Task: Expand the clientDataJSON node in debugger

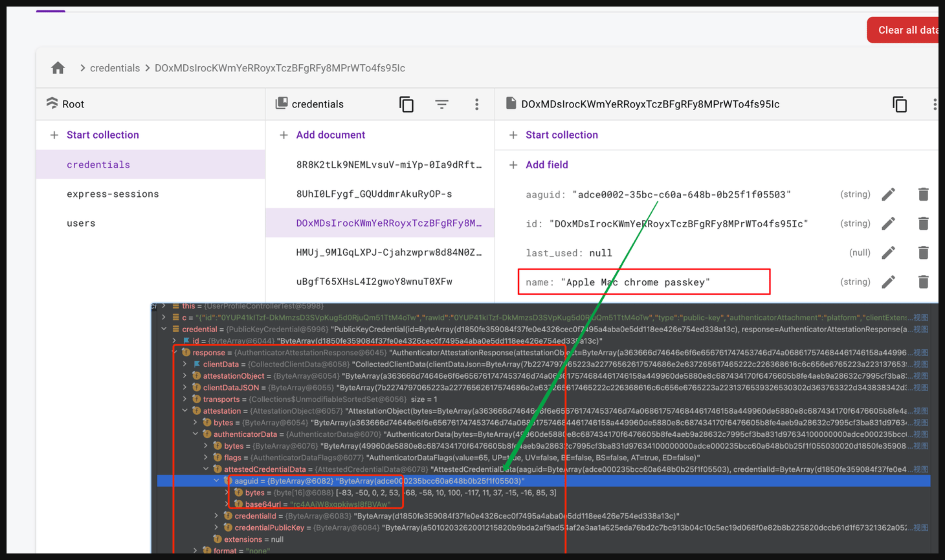Action: click(185, 388)
